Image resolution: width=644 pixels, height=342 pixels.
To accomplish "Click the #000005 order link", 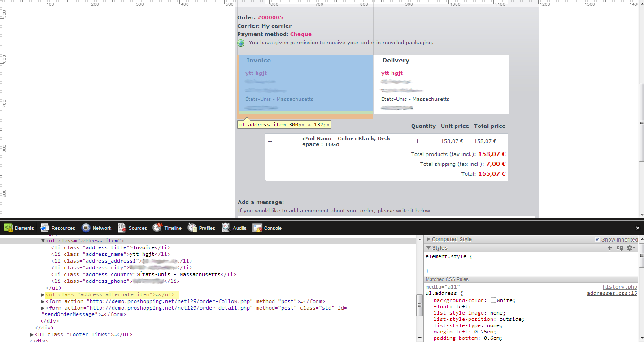I will tap(270, 17).
